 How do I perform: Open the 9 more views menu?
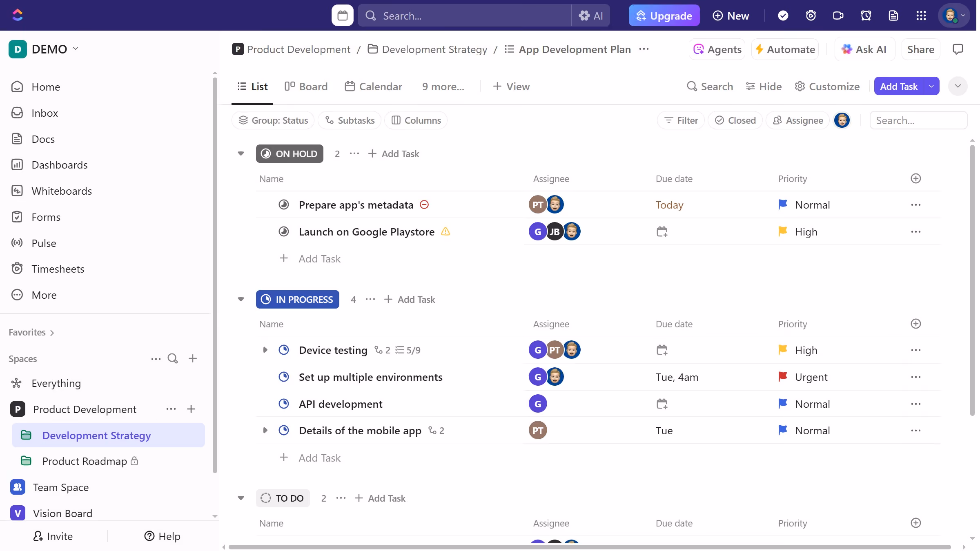click(443, 87)
